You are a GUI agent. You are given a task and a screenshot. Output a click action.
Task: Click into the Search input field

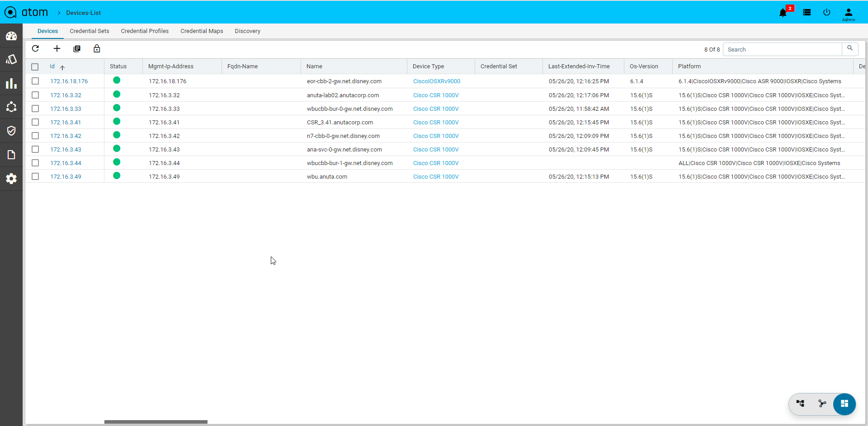coord(782,49)
